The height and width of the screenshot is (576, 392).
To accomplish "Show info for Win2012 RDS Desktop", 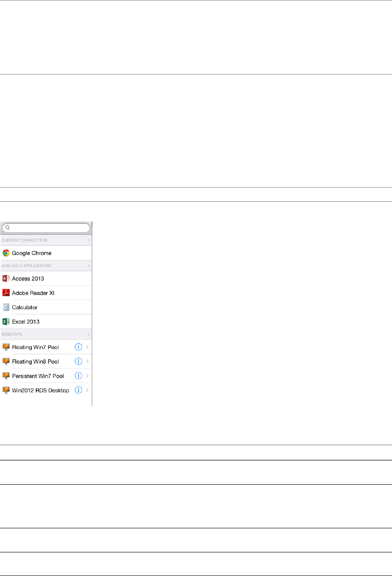I will click(x=78, y=390).
